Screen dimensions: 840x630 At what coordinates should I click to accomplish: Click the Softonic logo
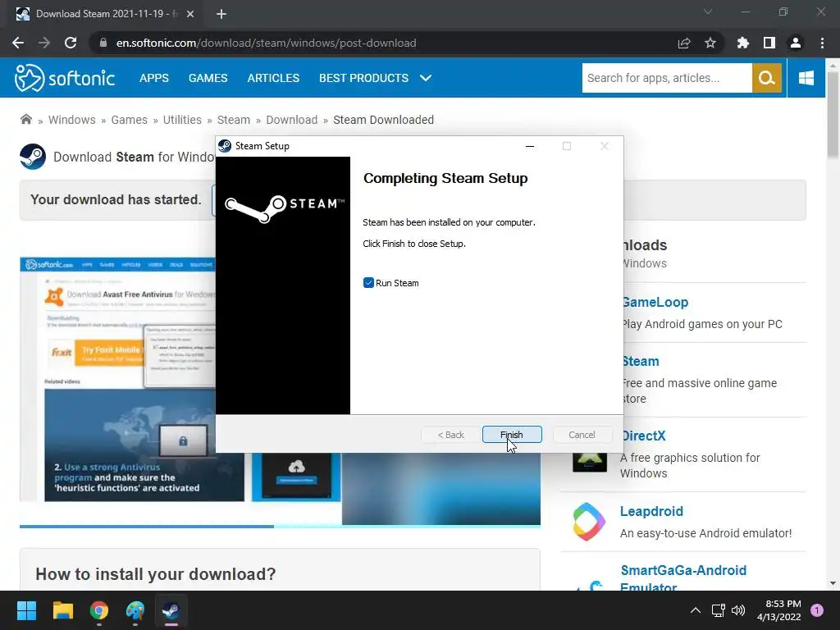(x=65, y=78)
